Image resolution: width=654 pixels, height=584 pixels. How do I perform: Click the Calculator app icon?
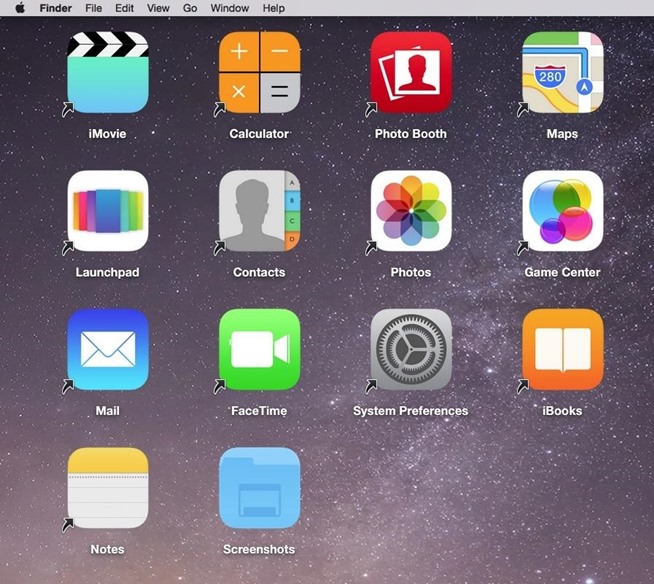259,73
